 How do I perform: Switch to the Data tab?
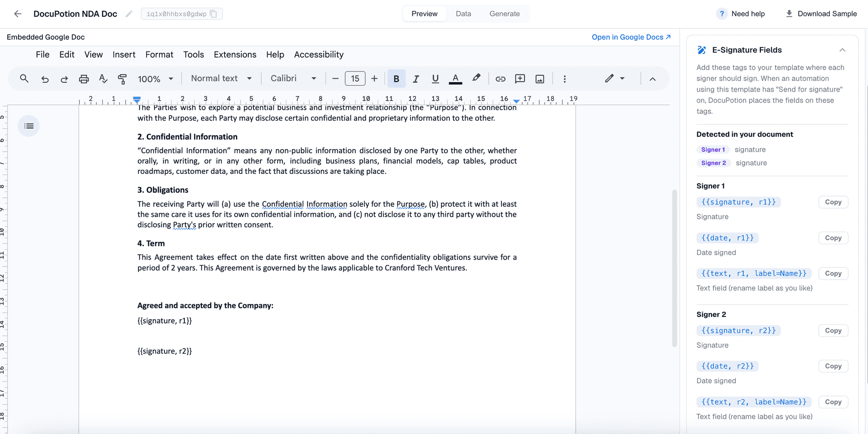tap(463, 14)
